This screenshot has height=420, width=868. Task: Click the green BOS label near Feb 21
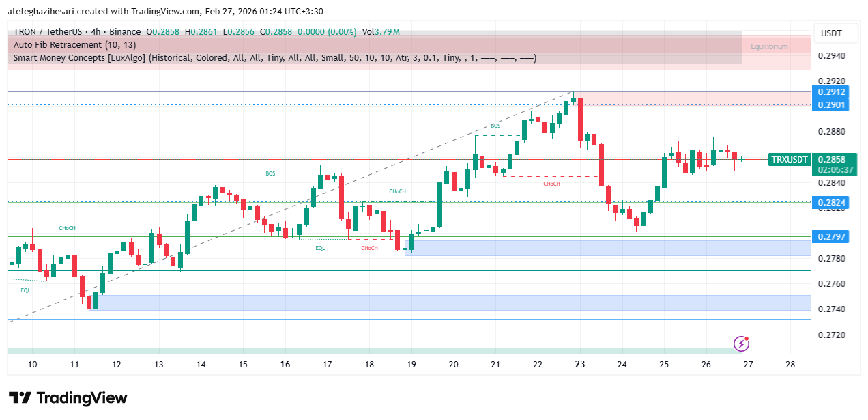point(495,126)
